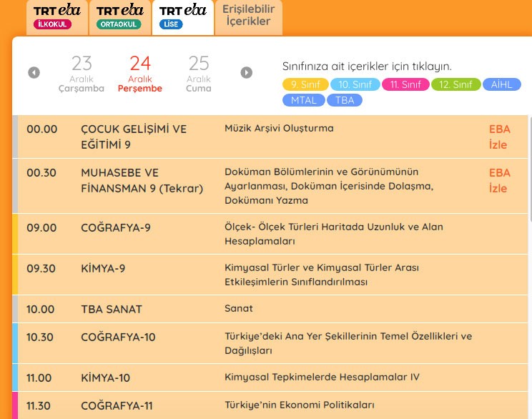Select the TBA filter tag
This screenshot has width=532, height=419.
pos(345,100)
